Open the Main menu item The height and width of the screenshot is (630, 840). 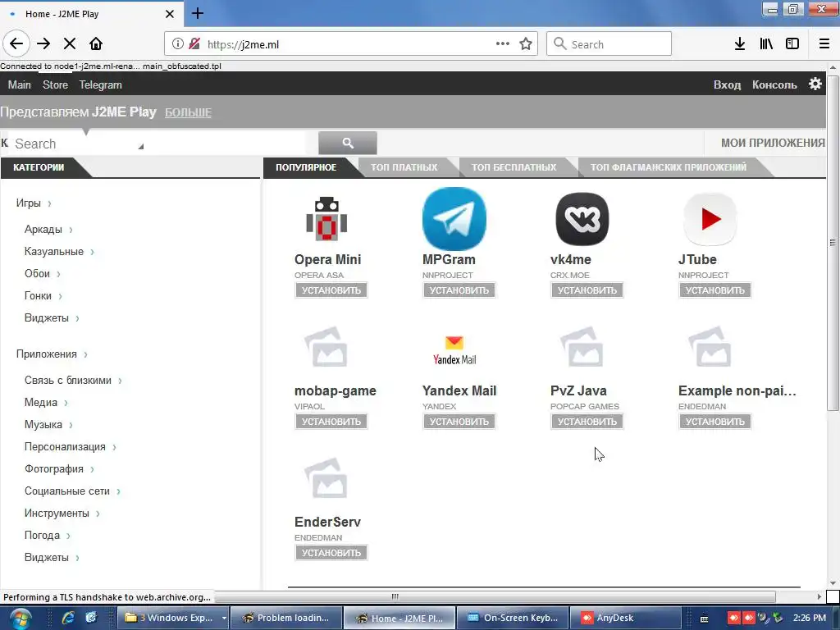(20, 84)
